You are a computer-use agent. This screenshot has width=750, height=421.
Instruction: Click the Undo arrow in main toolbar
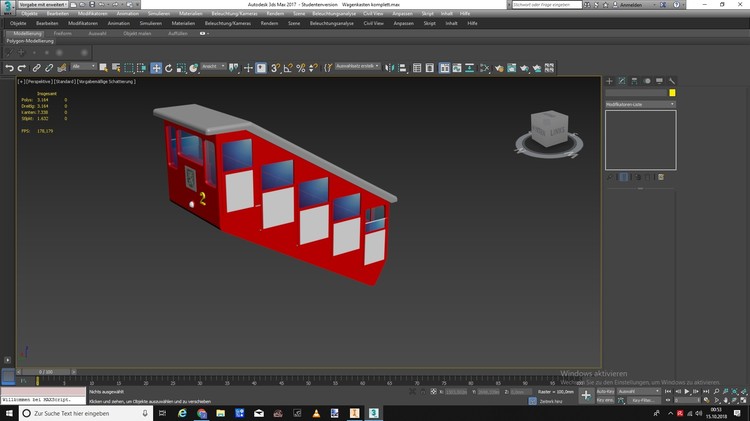coord(9,68)
